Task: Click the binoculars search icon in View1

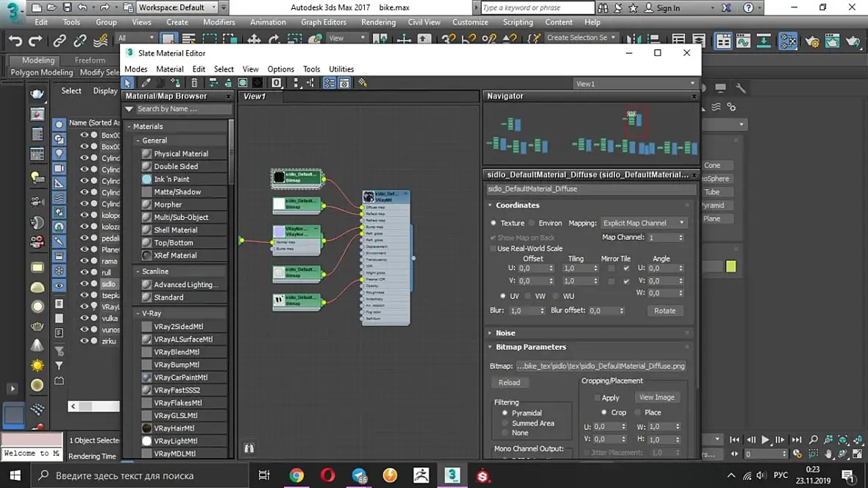Action: click(x=249, y=448)
